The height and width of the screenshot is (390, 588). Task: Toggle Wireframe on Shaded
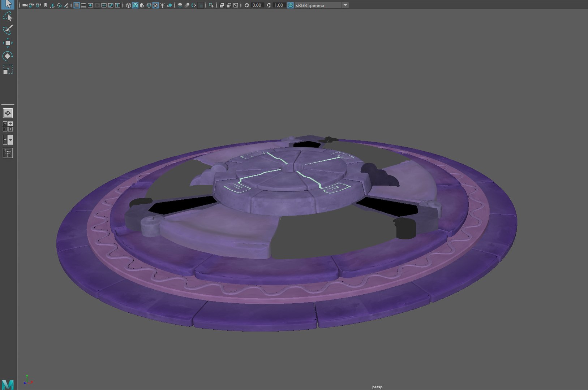(x=149, y=5)
